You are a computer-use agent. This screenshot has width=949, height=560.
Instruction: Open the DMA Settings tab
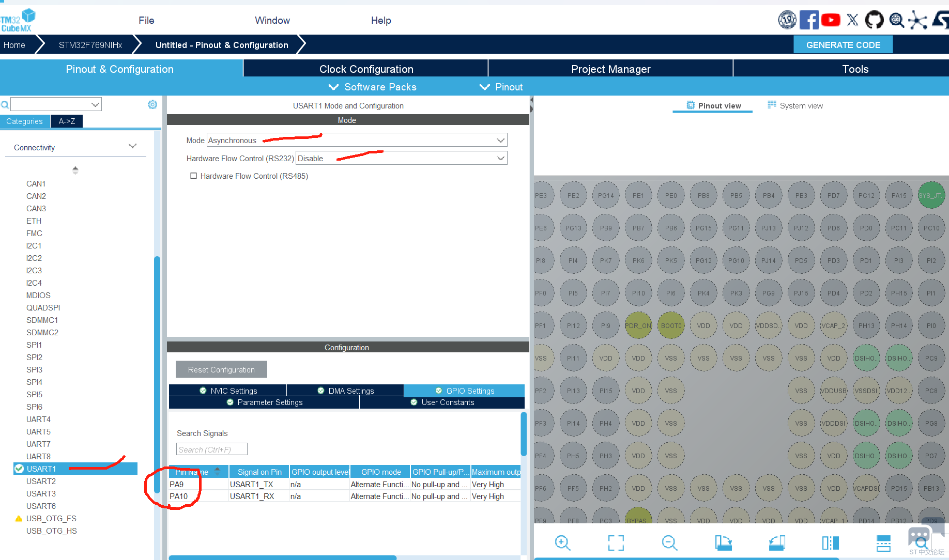click(345, 391)
